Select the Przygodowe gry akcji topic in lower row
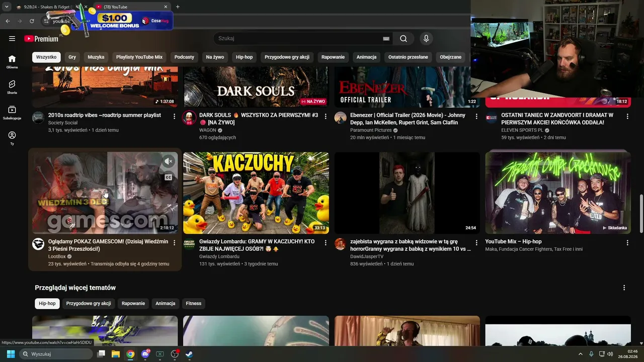The height and width of the screenshot is (362, 644). 89,304
